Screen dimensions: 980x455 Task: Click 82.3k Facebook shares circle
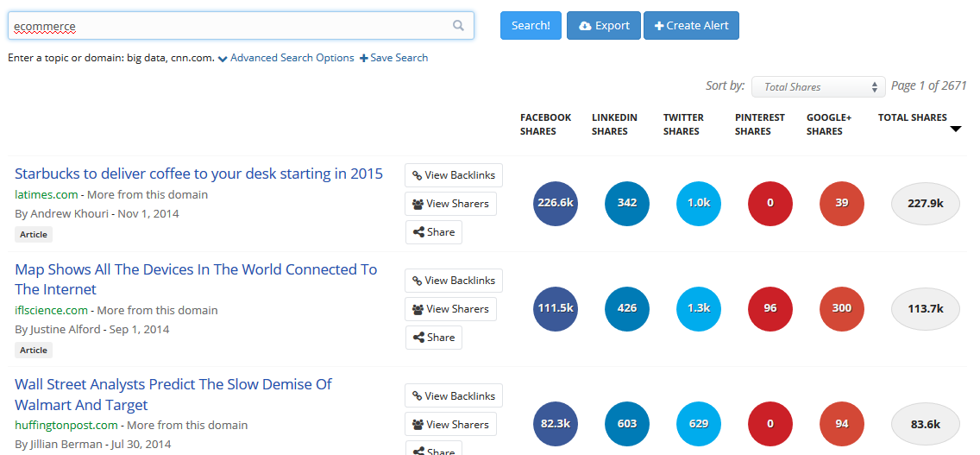pos(556,424)
